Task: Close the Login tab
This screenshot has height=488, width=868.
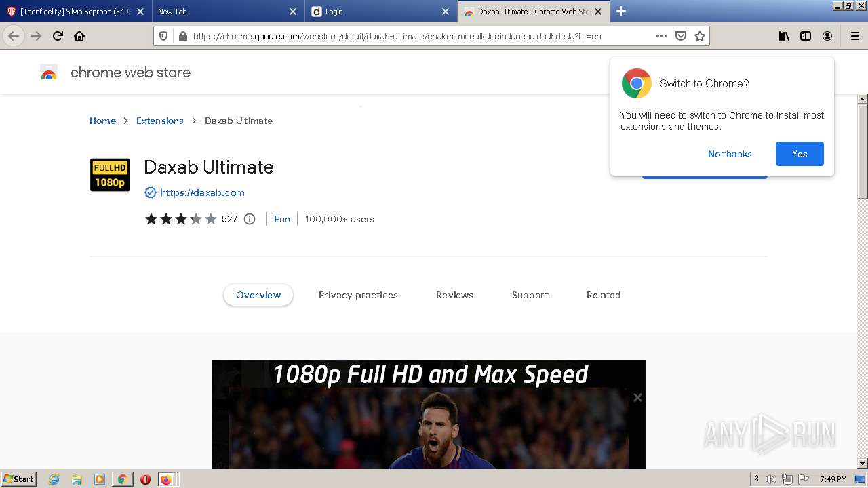Action: click(446, 12)
